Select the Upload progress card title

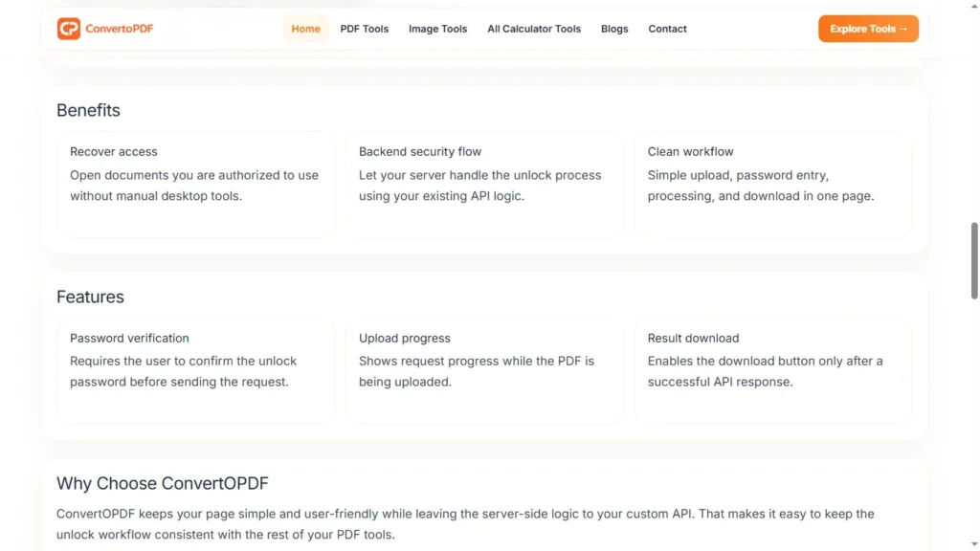[405, 338]
